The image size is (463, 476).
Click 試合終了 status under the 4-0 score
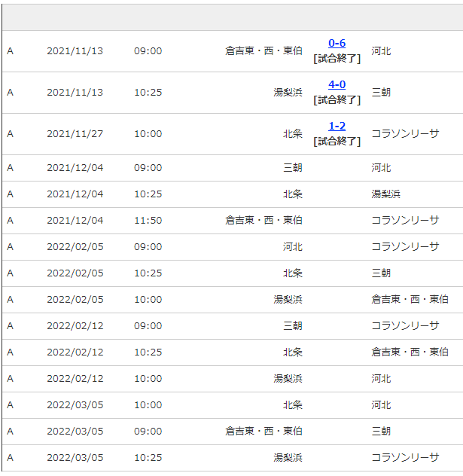click(337, 100)
